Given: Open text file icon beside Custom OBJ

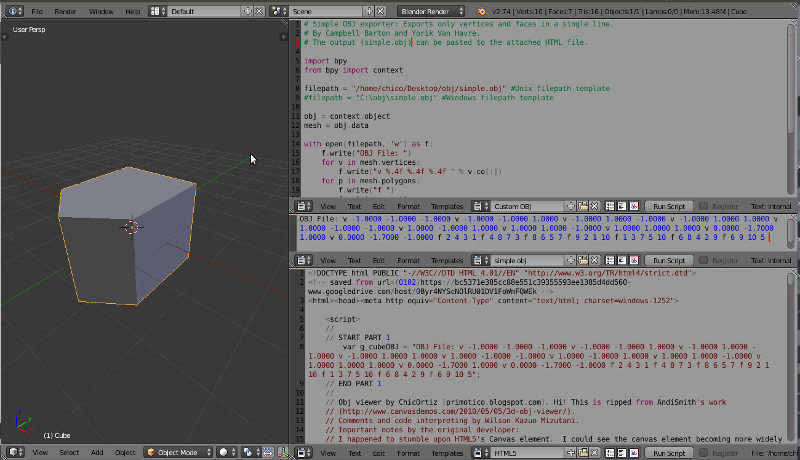Looking at the screenshot, I should point(583,206).
